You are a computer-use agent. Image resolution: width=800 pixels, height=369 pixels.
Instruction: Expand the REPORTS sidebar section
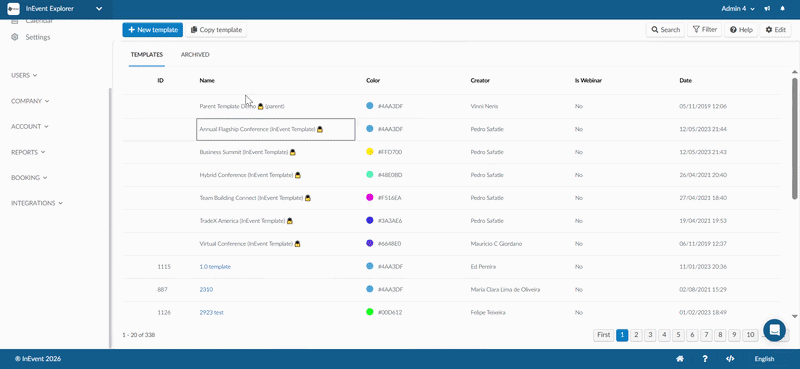coord(28,152)
